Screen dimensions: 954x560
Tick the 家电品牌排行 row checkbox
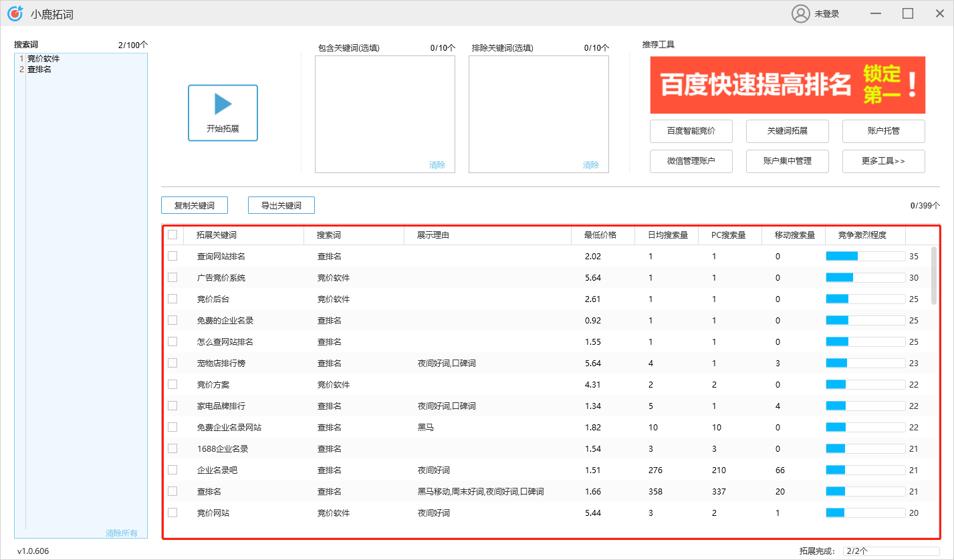[x=172, y=406]
